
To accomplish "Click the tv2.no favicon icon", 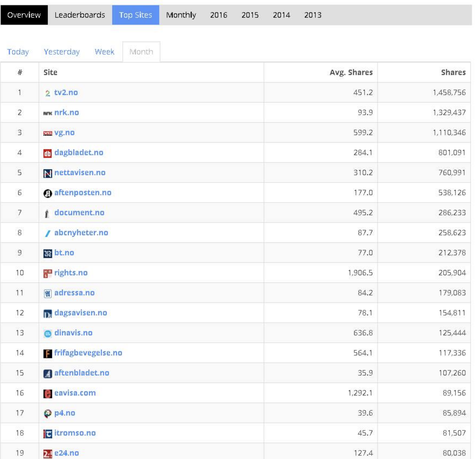I will (x=48, y=93).
